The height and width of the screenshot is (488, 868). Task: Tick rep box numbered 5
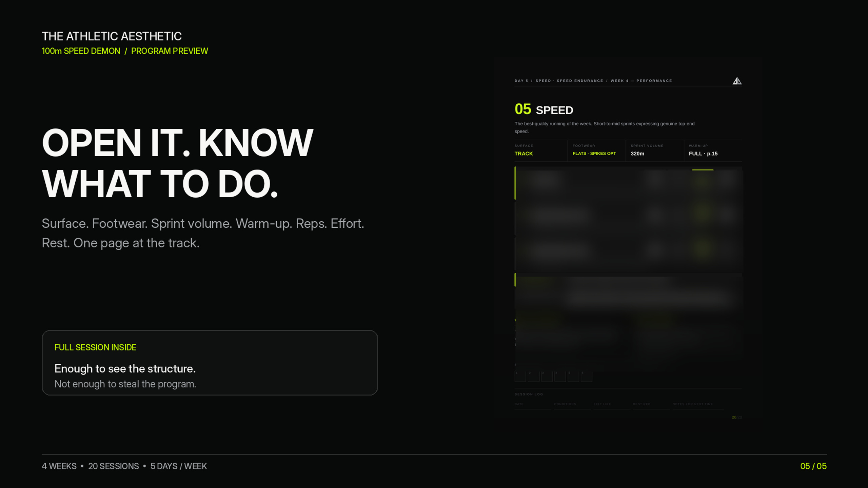(x=573, y=376)
